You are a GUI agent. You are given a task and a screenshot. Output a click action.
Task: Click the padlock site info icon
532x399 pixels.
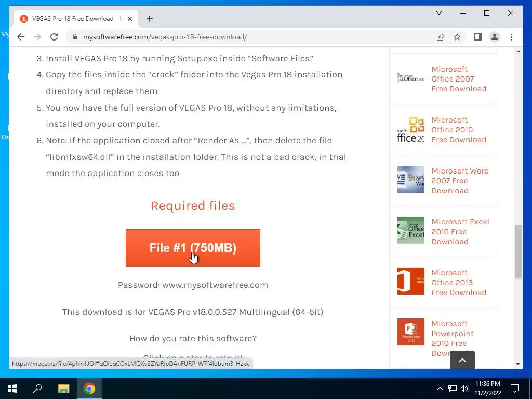pyautogui.click(x=75, y=37)
